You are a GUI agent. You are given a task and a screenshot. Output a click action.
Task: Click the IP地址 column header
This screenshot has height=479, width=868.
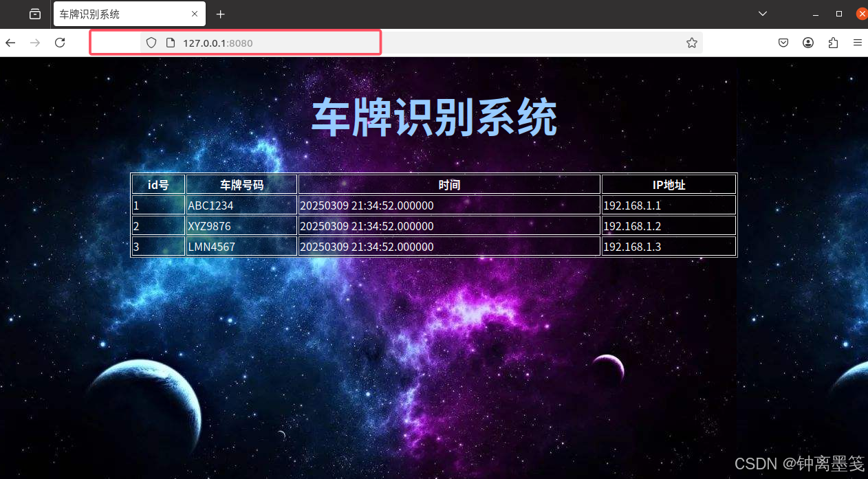pyautogui.click(x=669, y=184)
